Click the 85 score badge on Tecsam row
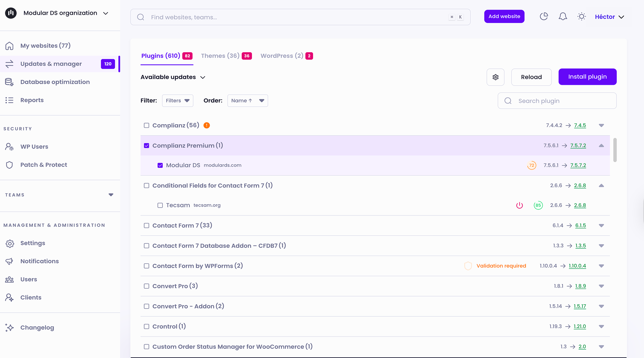 click(538, 205)
